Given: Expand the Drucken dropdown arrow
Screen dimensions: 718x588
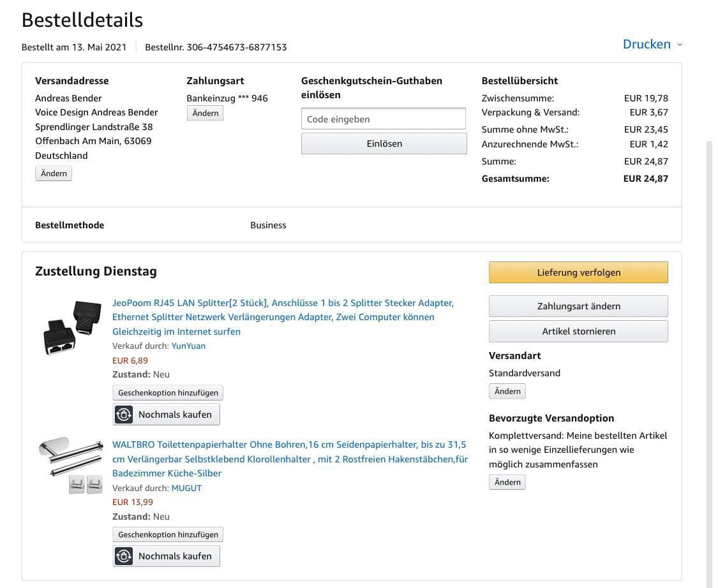Looking at the screenshot, I should pos(680,45).
